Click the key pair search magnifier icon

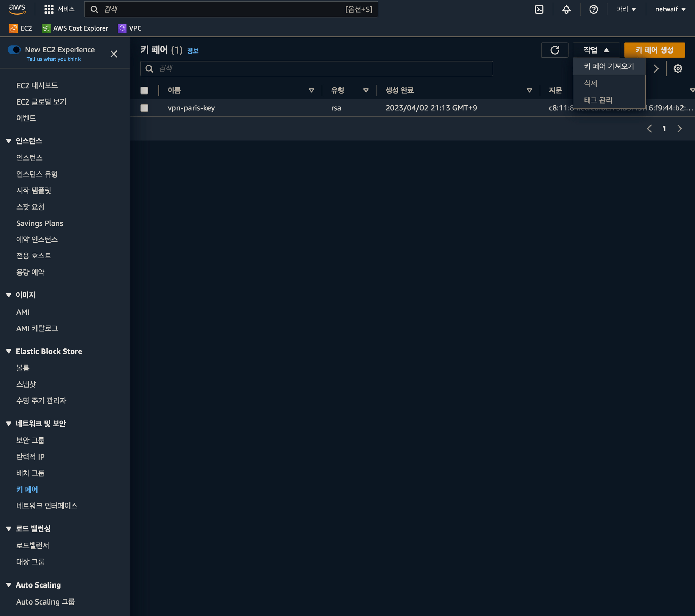click(149, 69)
